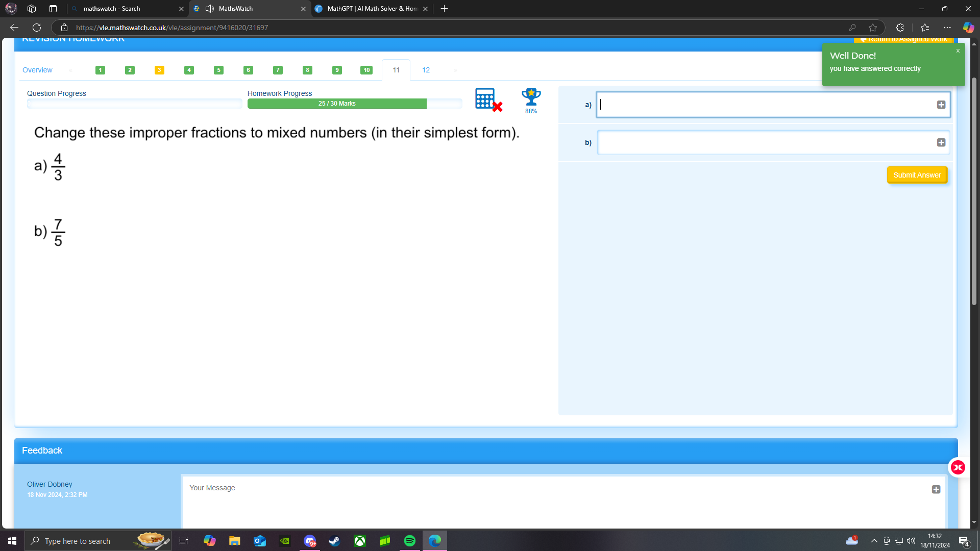The height and width of the screenshot is (551, 980).
Task: Open the volume control in system tray
Action: click(911, 541)
